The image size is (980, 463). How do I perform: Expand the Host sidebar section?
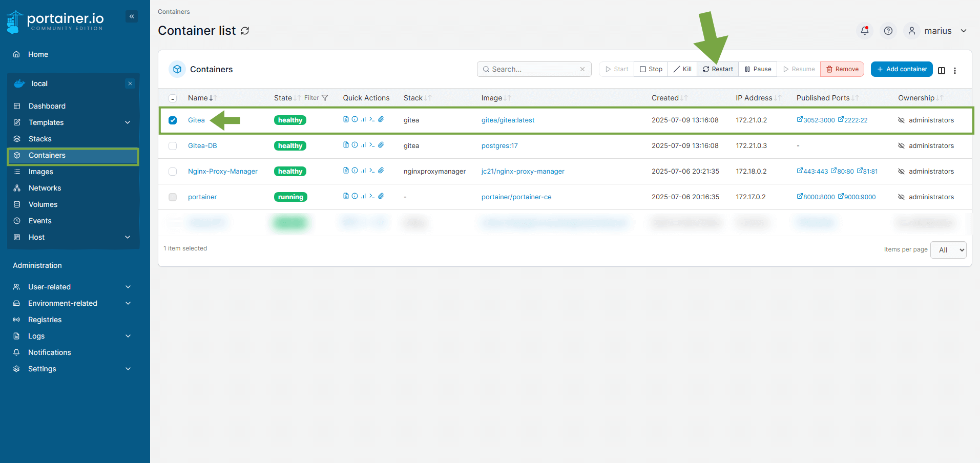click(73, 237)
